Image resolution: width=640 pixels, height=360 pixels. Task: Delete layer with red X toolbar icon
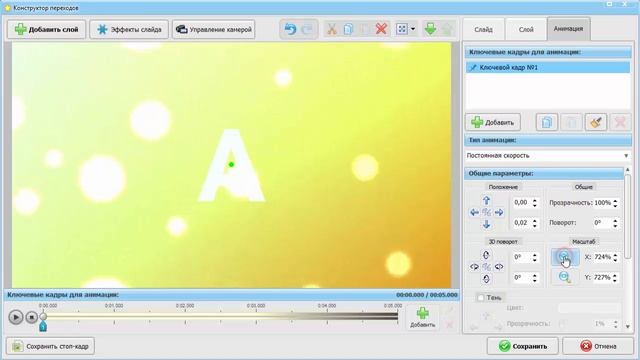[381, 29]
